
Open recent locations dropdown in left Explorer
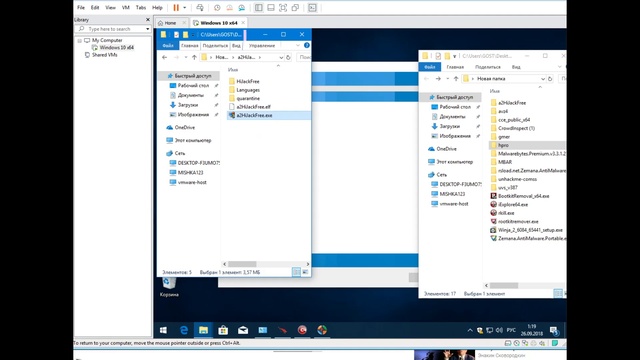click(186, 58)
